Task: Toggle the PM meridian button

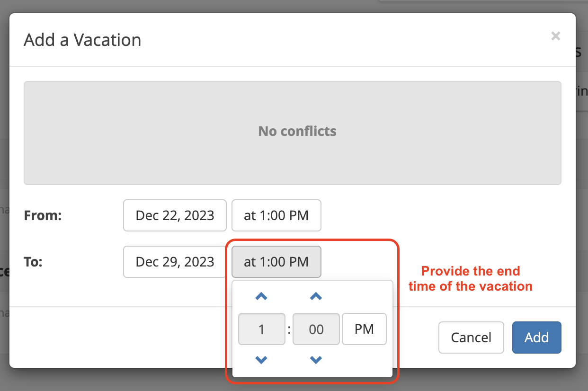Action: 364,329
